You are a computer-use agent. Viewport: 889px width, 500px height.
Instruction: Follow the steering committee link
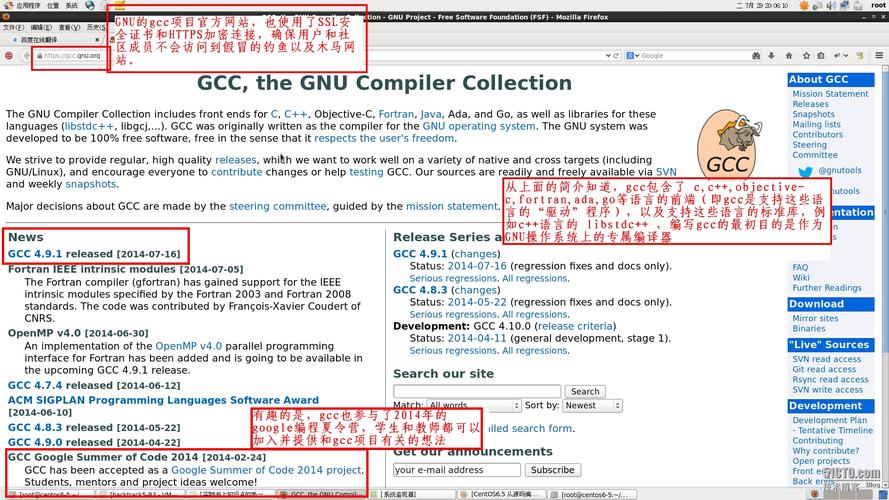pos(278,206)
